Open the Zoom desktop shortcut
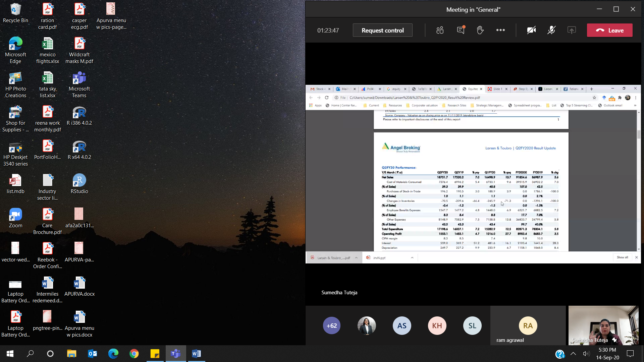The width and height of the screenshot is (644, 362). point(15,218)
